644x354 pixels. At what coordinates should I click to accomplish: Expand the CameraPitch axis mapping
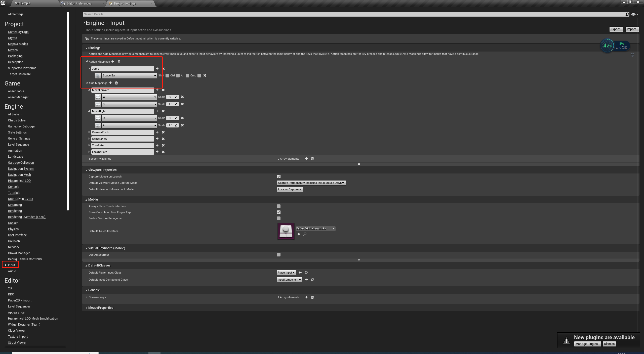(89, 132)
